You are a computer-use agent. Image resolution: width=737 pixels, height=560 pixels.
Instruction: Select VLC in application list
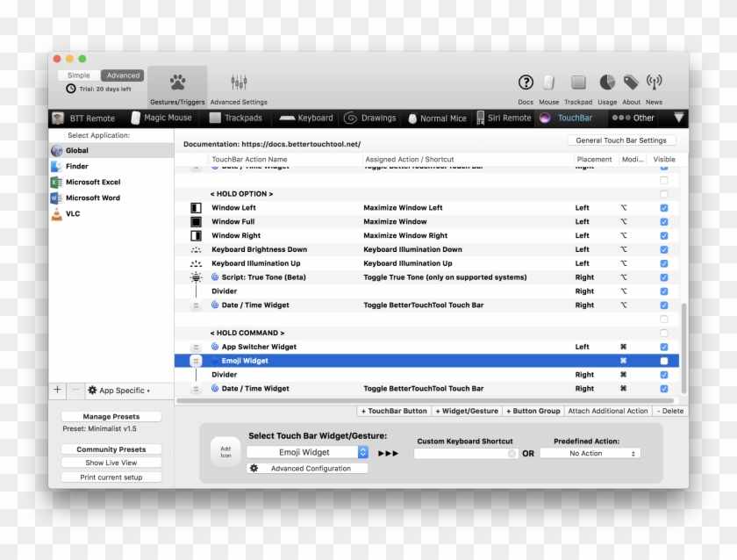[73, 213]
